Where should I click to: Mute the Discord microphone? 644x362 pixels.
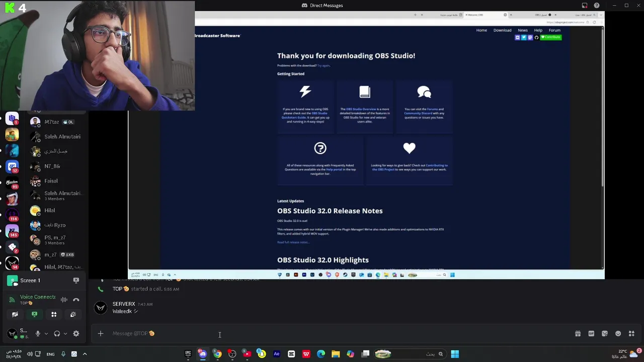tap(38, 333)
